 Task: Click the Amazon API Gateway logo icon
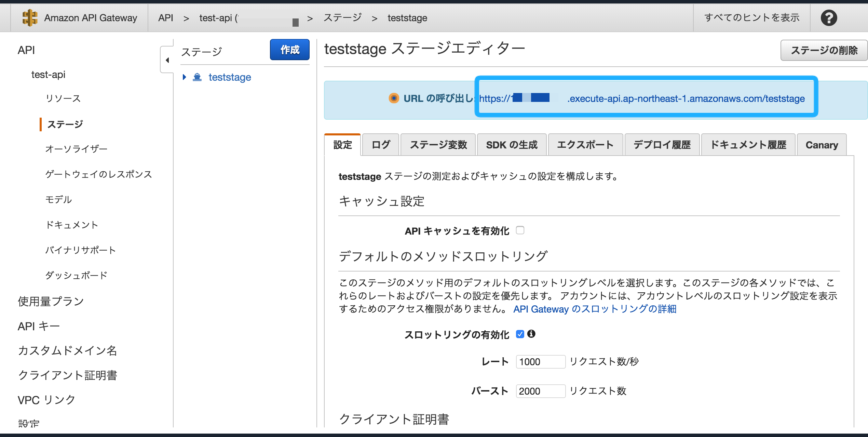30,18
